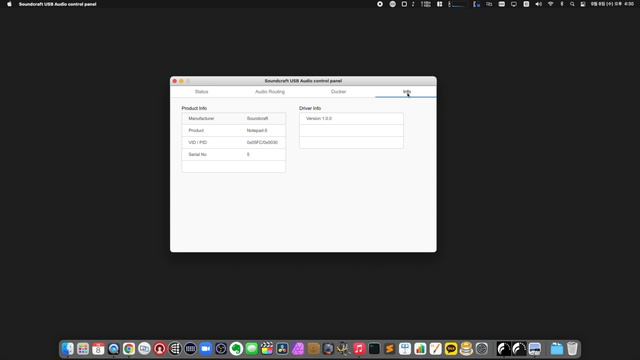Open the Audio Routing tab
Screen dimensions: 640x360
[x=270, y=92]
